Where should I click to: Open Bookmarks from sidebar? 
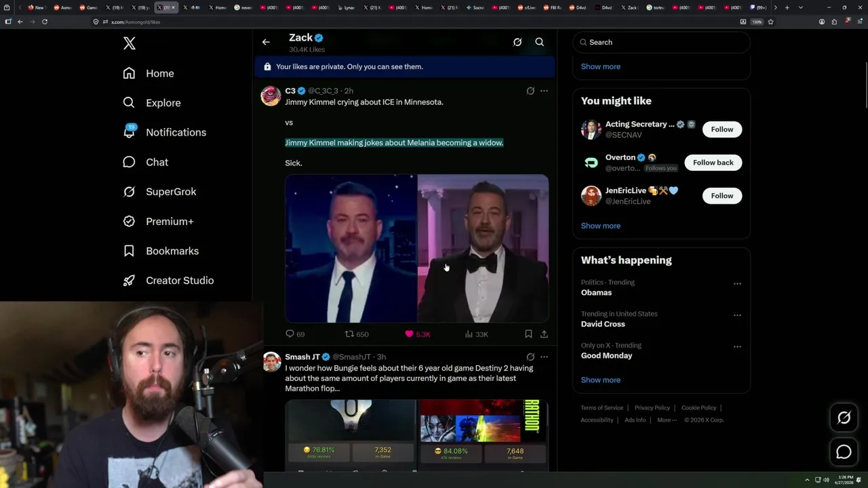161,251
